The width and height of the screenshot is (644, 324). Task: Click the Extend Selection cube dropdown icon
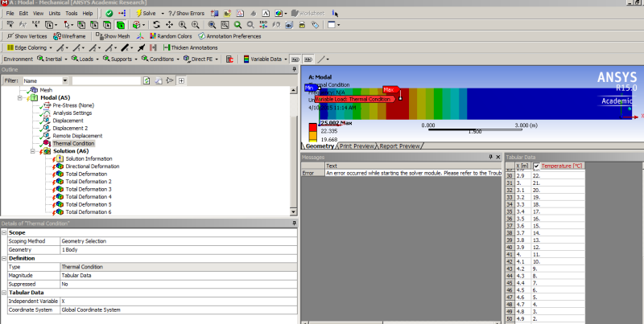point(138,25)
